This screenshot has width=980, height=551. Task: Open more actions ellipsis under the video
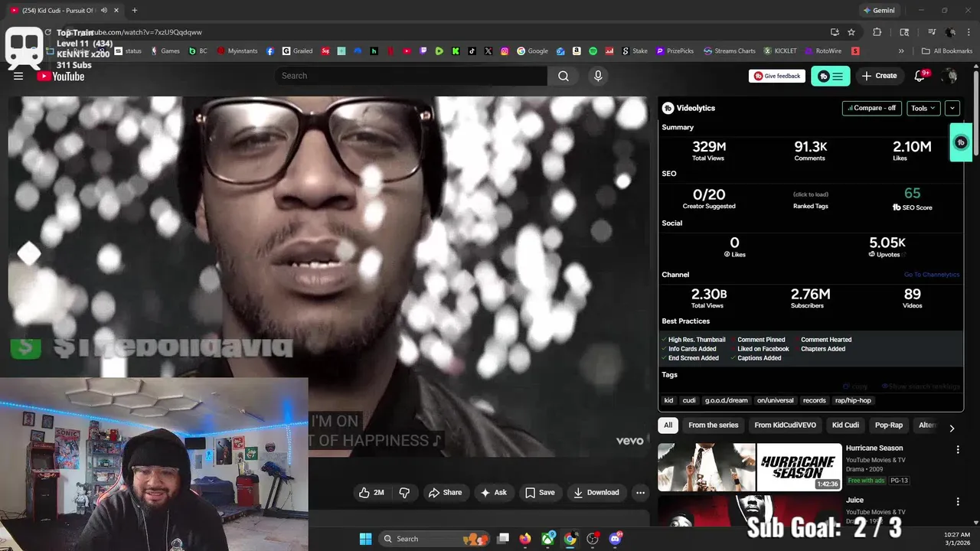coord(641,493)
